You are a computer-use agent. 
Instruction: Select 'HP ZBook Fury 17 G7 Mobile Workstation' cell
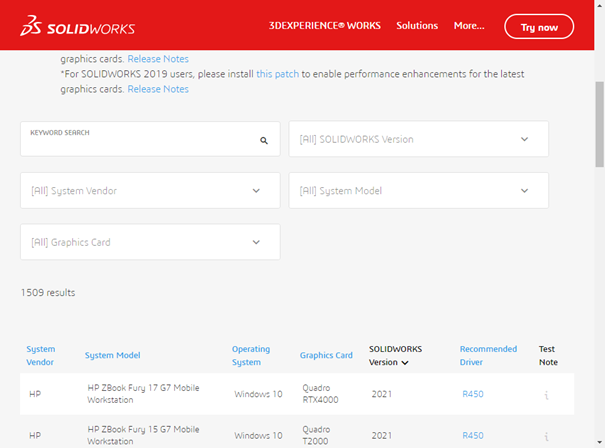pyautogui.click(x=143, y=394)
